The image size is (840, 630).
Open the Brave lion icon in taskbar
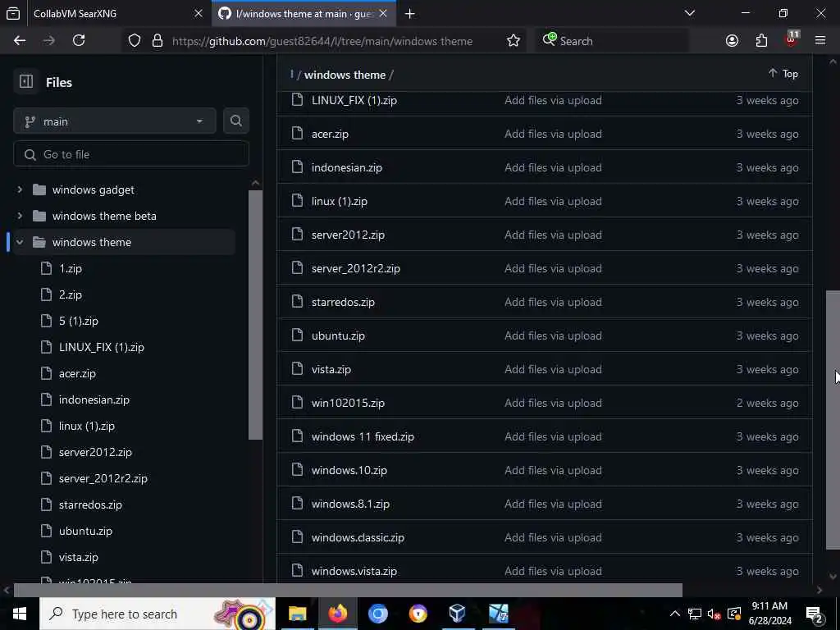click(x=418, y=614)
